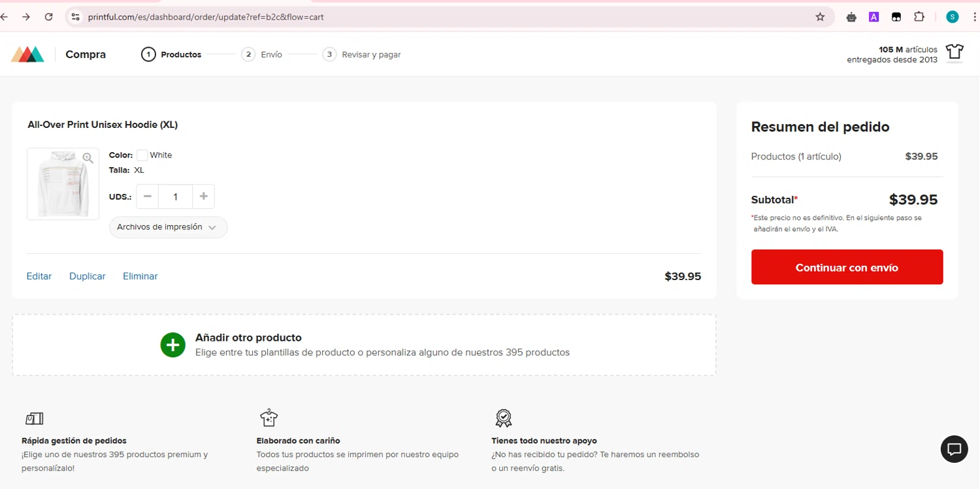Decrease hoodie quantity with minus button

click(148, 197)
